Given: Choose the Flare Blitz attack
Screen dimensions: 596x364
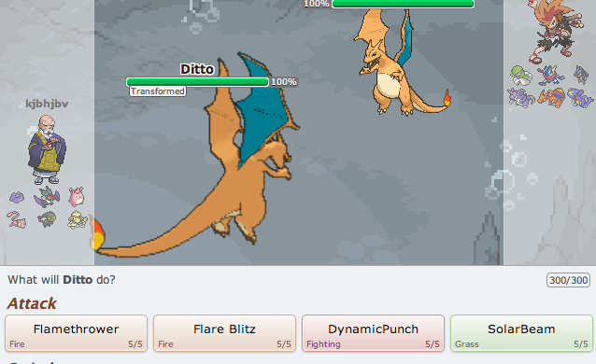Looking at the screenshot, I should point(224,333).
